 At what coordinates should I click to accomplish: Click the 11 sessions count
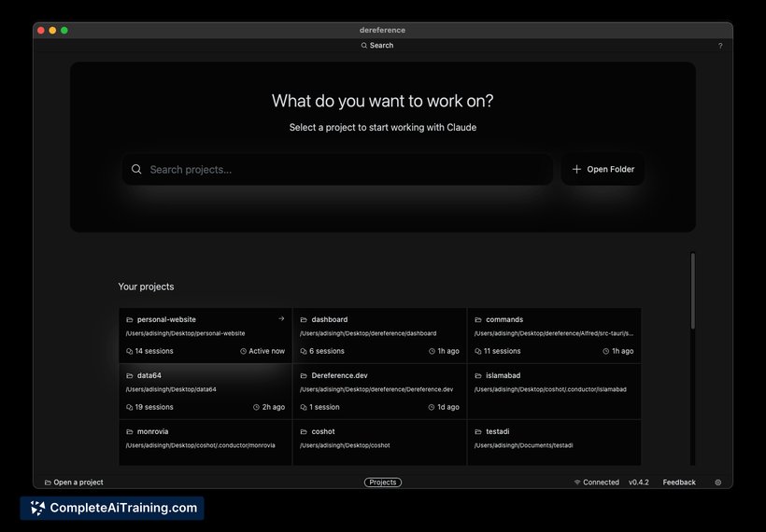point(503,352)
